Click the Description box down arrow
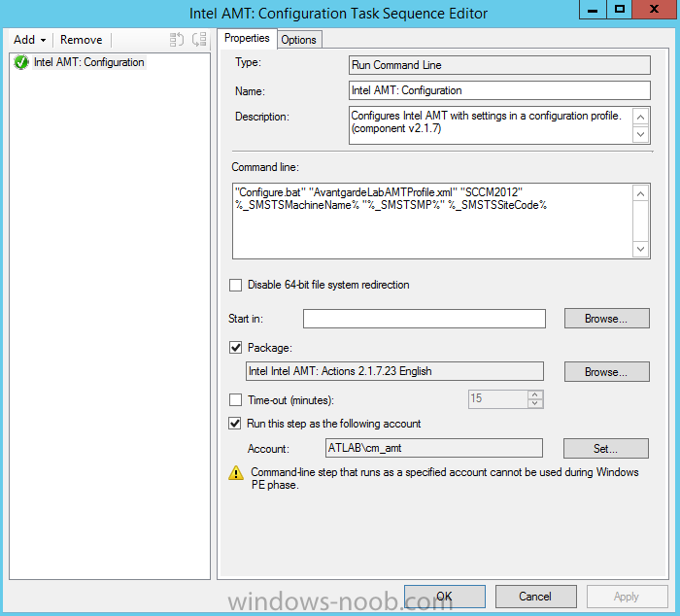Image resolution: width=680 pixels, height=616 pixels. point(640,134)
